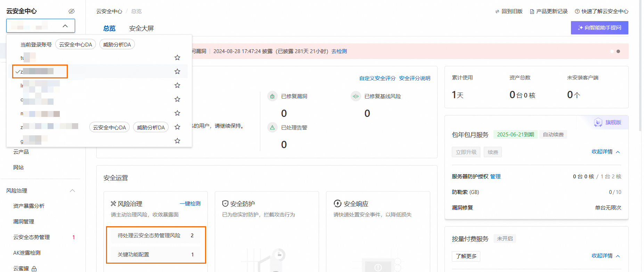Switch to the 安全大屏 tab

point(141,28)
